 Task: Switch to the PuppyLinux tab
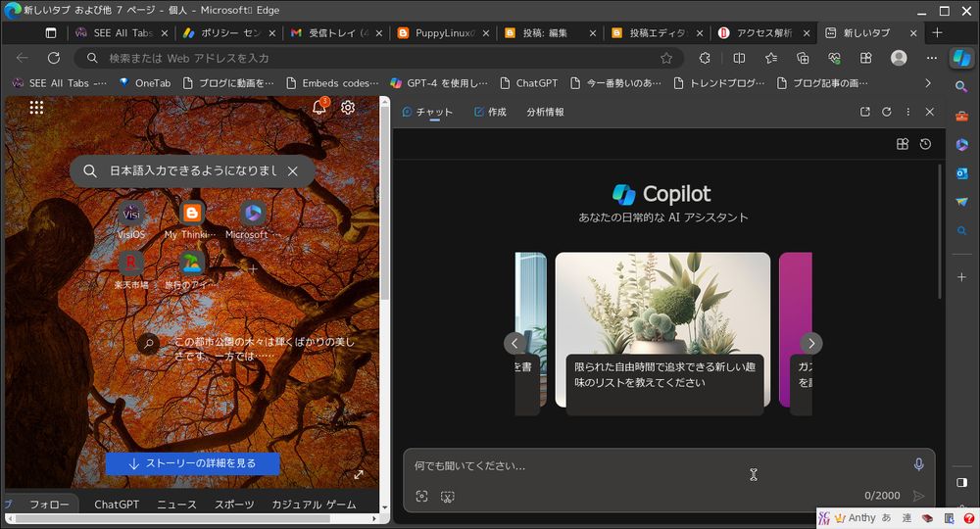443,33
